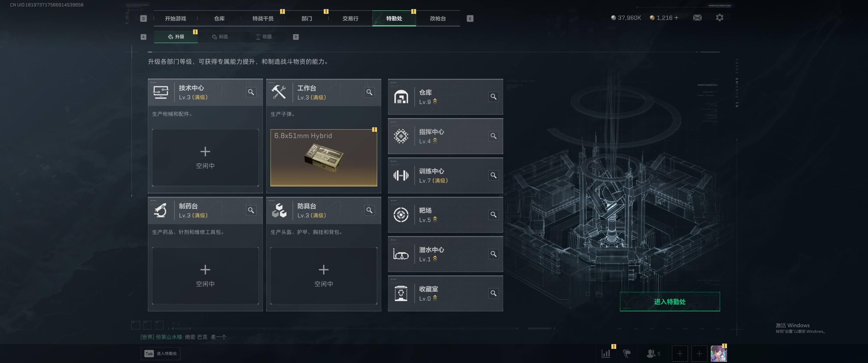Click the 进入特勤处 green button
Image resolution: width=868 pixels, height=363 pixels.
(x=670, y=302)
